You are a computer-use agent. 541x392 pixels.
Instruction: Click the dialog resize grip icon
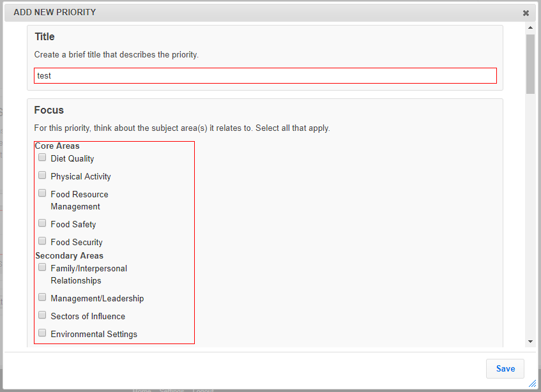pyautogui.click(x=532, y=383)
